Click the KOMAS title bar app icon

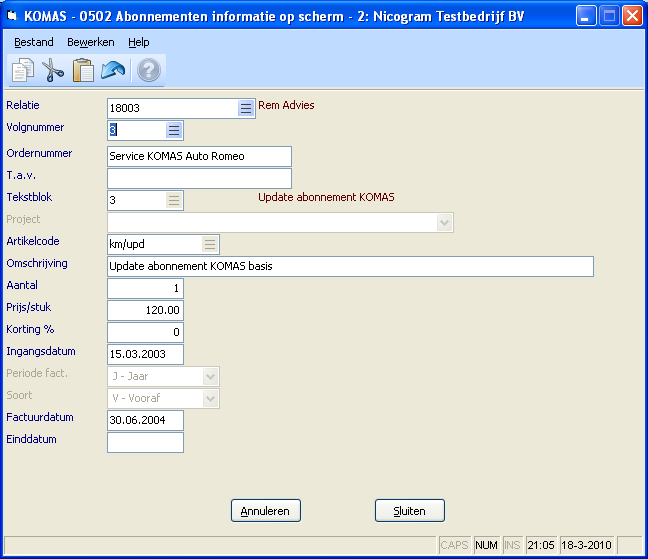[x=12, y=16]
